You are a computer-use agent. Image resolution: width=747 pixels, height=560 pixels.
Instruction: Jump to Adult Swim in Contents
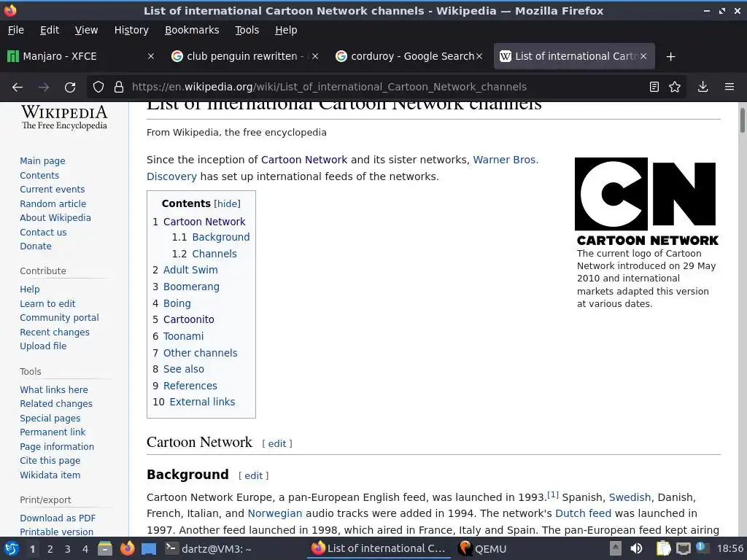[190, 270]
